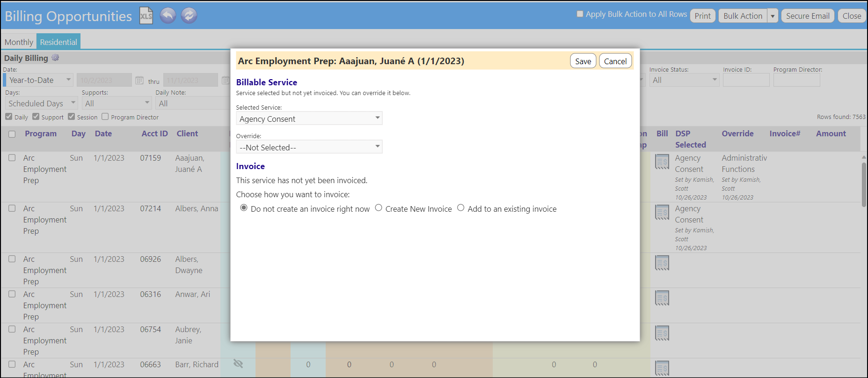This screenshot has width=868, height=378.
Task: Save the billable service dialog
Action: pos(583,61)
